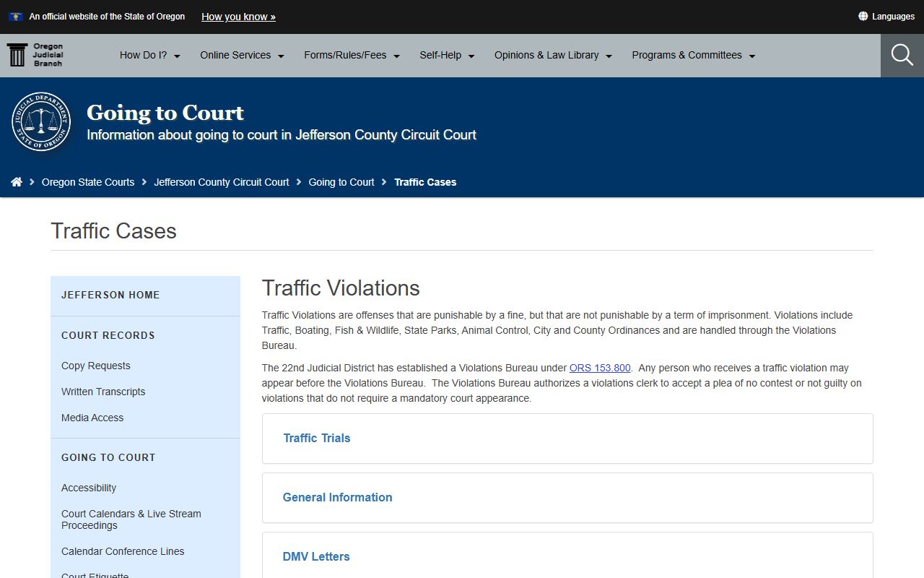
Task: Expand the Programs & Committees menu
Action: click(x=694, y=55)
